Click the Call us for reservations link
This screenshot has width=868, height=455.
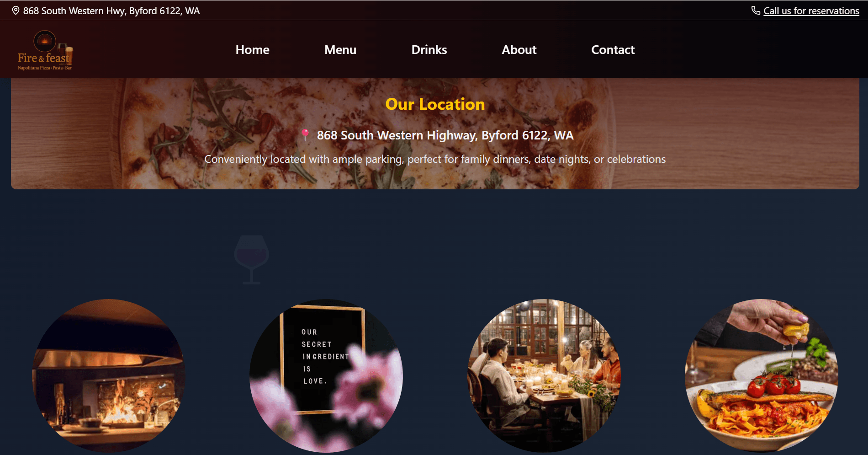tap(811, 11)
